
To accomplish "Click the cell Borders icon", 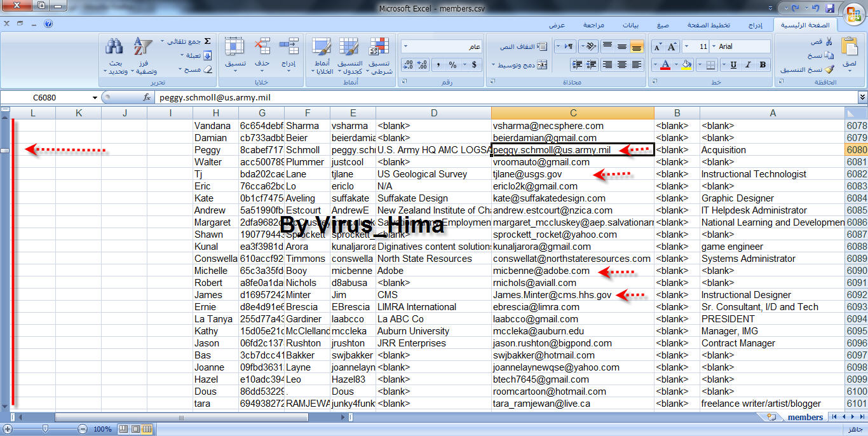I will click(x=710, y=65).
